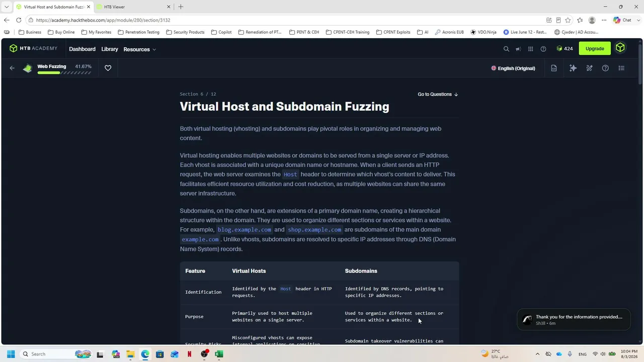Screen dimensions: 644x362
Task: Click the Web Fuzzing module cube icon
Action: (28, 68)
